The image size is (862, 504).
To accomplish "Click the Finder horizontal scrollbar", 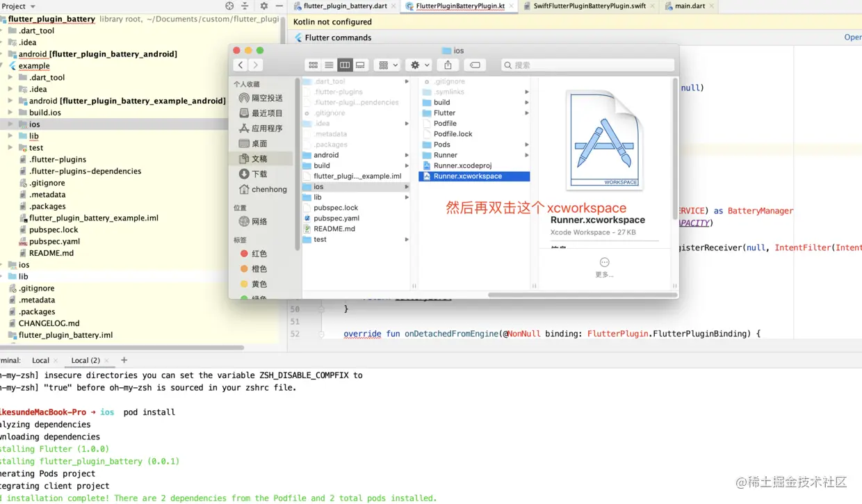I will point(583,295).
